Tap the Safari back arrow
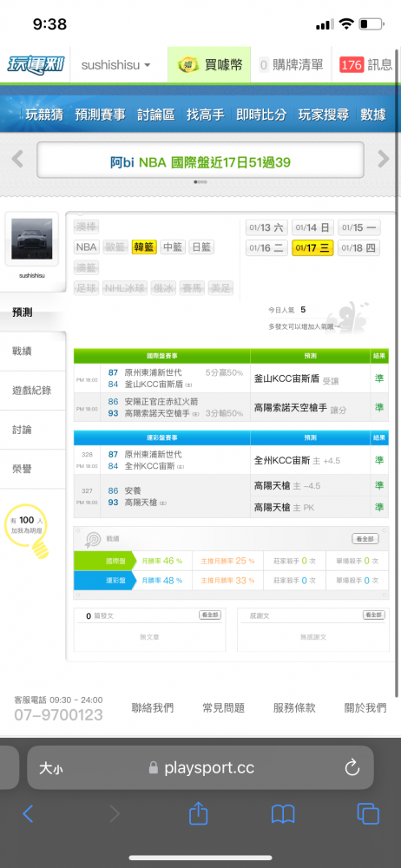Viewport: 401px width, 868px height. (29, 814)
